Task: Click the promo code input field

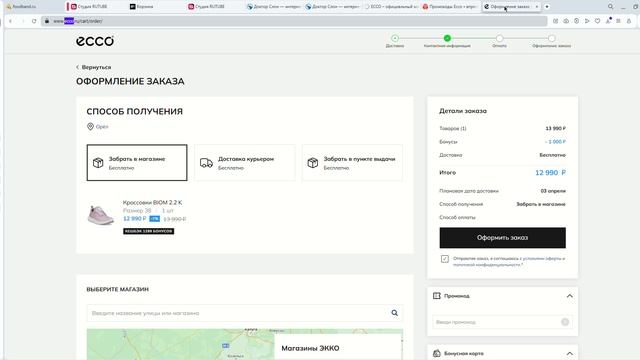Action: pyautogui.click(x=502, y=322)
